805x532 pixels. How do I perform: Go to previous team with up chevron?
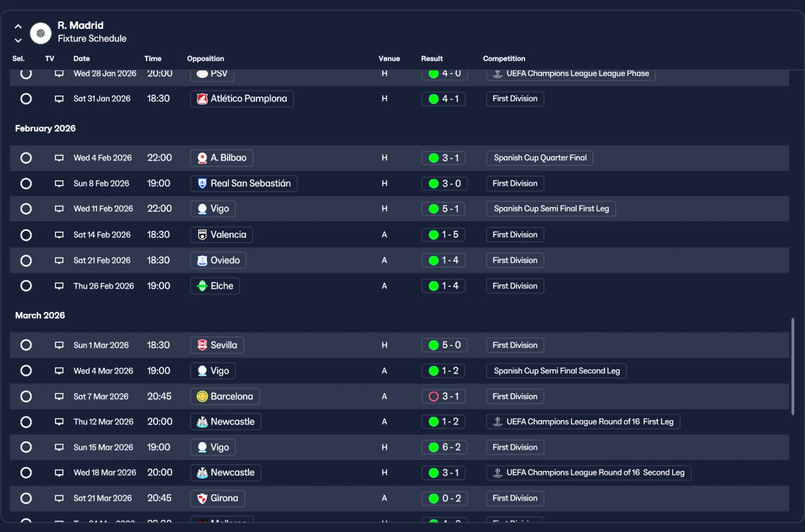[18, 26]
